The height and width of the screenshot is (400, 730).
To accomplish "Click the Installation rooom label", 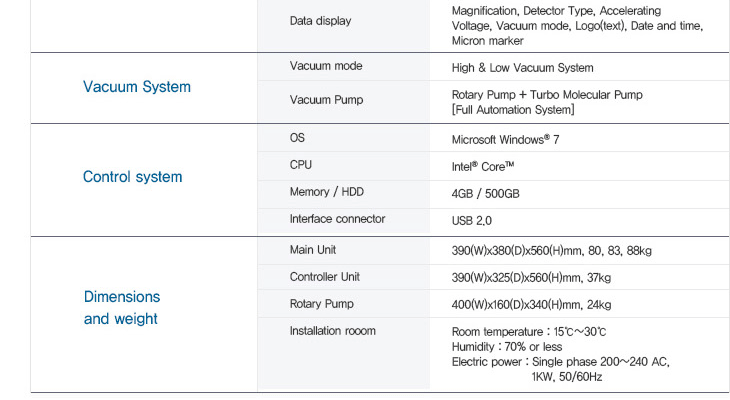I will [332, 331].
